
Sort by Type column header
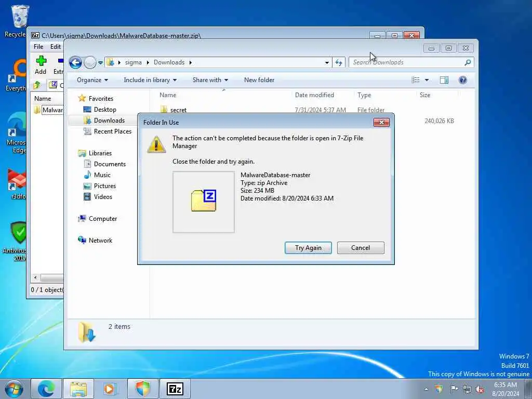tap(364, 95)
